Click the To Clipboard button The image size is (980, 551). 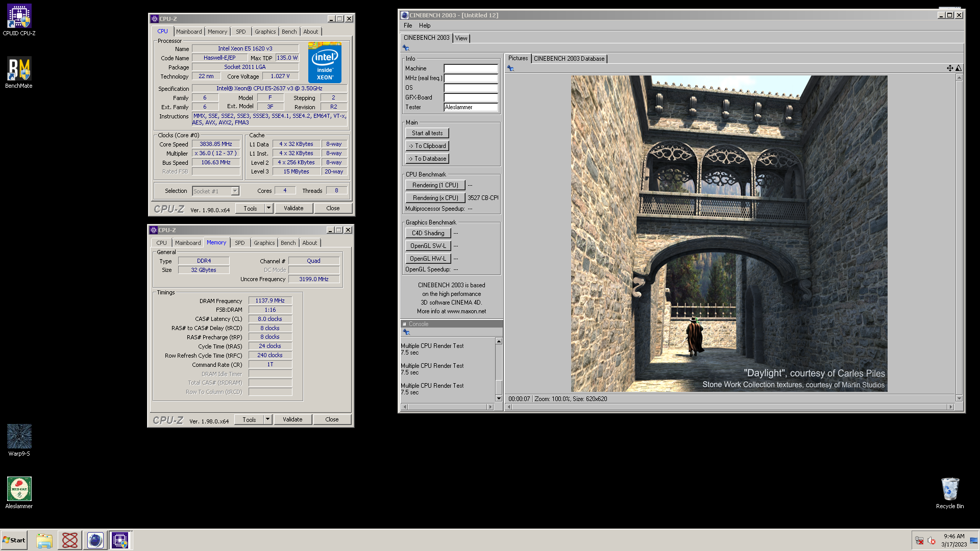click(427, 146)
